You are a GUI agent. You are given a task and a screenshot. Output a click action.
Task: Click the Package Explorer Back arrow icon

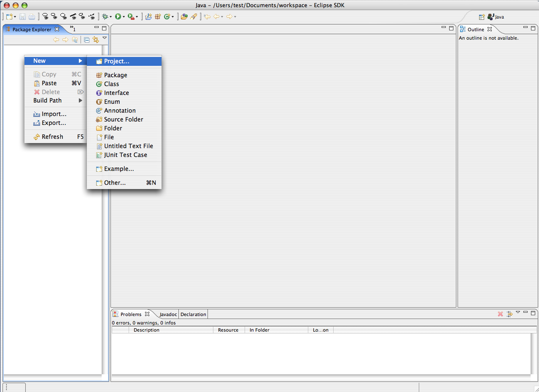(x=56, y=40)
